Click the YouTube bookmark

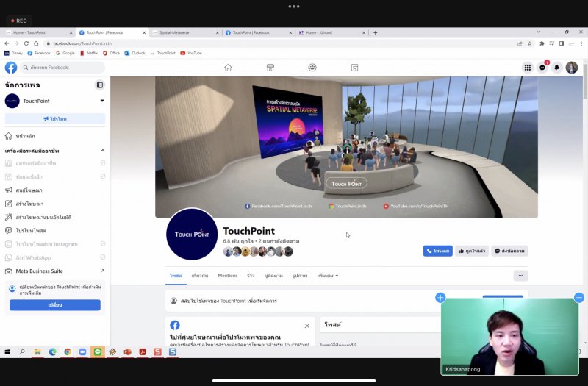191,53
